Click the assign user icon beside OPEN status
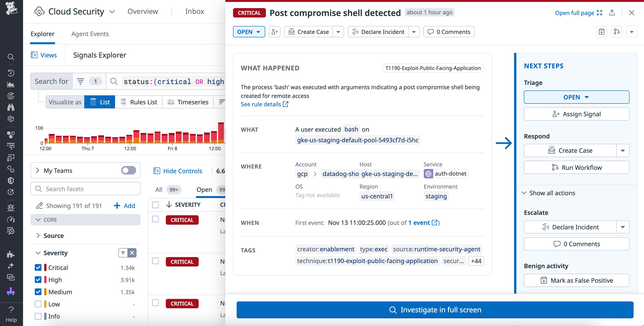The height and width of the screenshot is (326, 644). (274, 32)
